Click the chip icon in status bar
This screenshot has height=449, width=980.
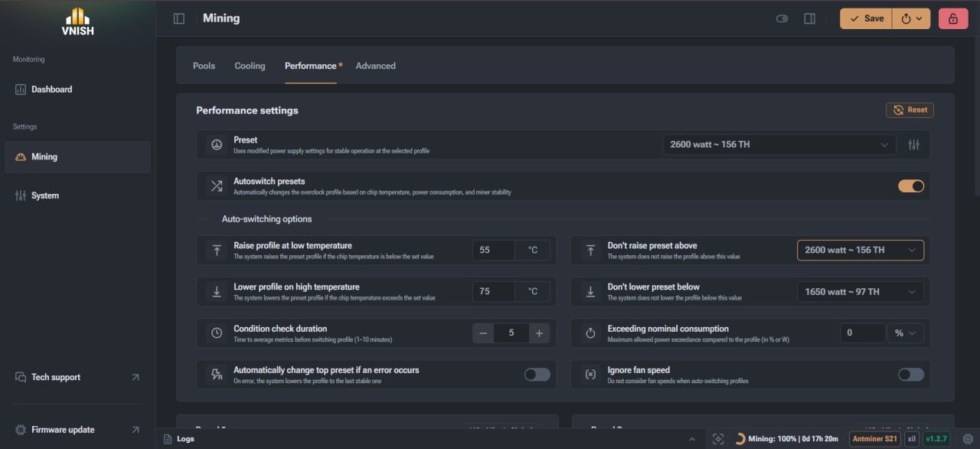(x=967, y=439)
